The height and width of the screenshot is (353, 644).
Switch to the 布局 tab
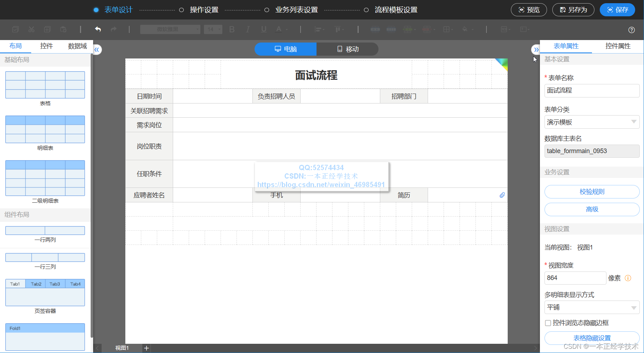click(x=16, y=46)
